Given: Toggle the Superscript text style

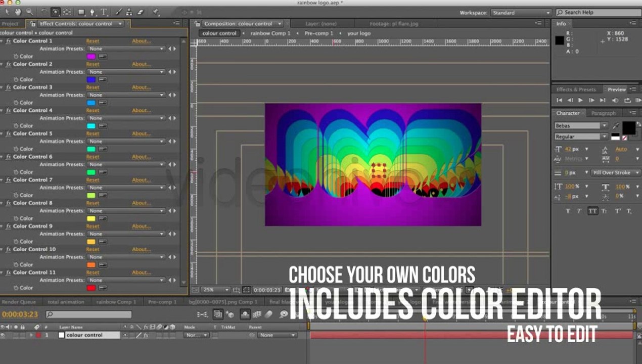Looking at the screenshot, I should click(617, 211).
